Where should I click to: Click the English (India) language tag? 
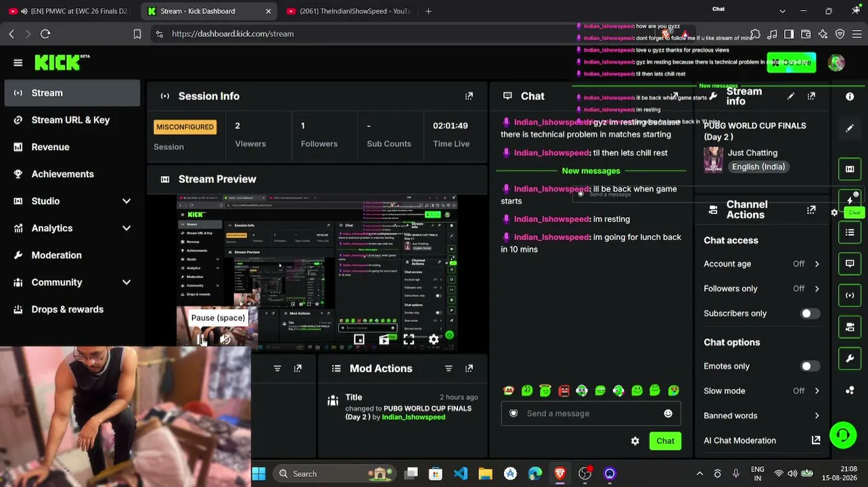758,167
